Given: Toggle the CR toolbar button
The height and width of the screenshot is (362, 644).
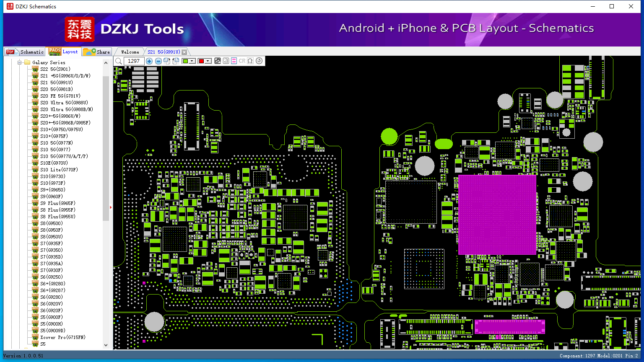Looking at the screenshot, I should click(x=242, y=61).
